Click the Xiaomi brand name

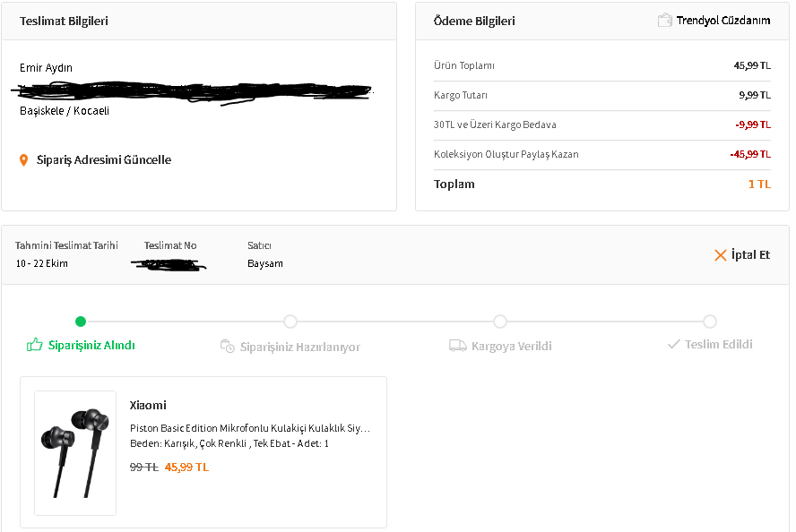pyautogui.click(x=148, y=406)
